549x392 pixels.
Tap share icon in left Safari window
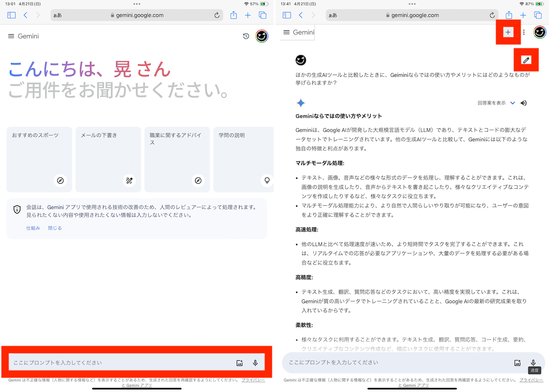point(234,15)
